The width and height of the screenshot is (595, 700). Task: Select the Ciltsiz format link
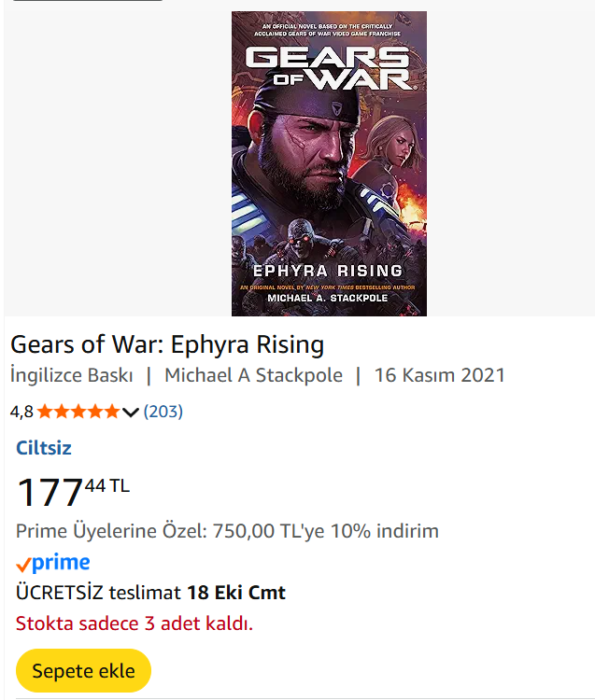(x=44, y=448)
